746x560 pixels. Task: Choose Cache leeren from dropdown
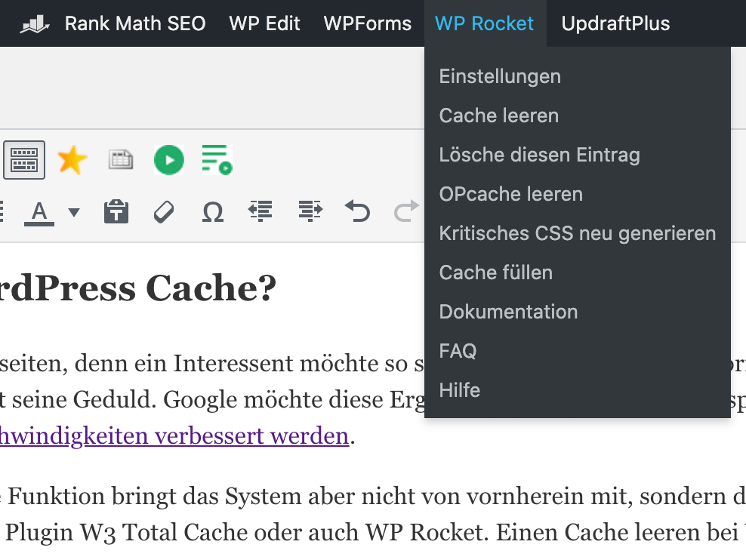click(577, 115)
